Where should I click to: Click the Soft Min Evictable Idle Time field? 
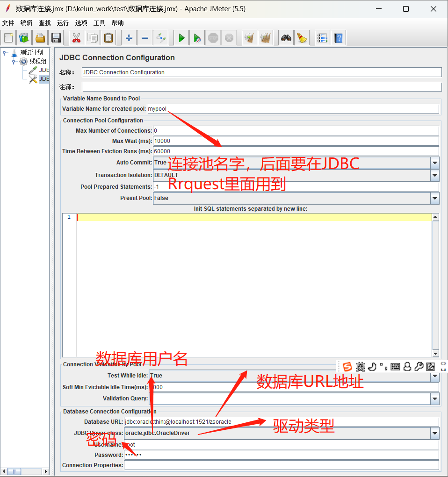pyautogui.click(x=294, y=387)
